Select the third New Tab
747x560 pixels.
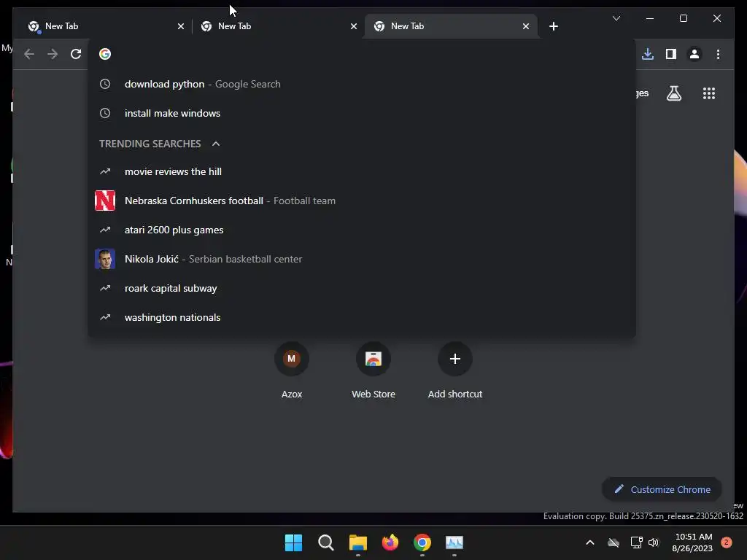[x=450, y=26]
